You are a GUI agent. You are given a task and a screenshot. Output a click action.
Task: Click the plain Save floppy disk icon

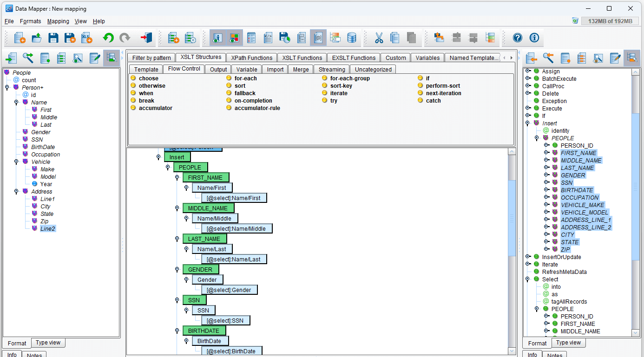point(53,38)
